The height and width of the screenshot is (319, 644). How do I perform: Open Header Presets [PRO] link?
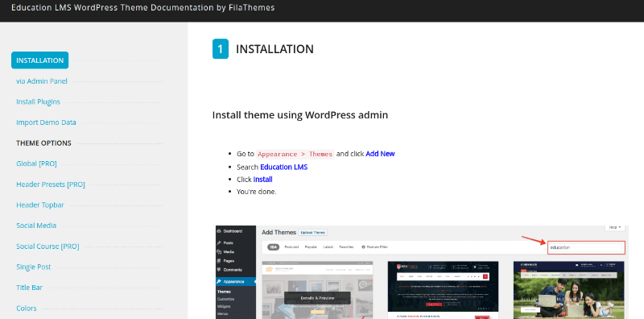click(51, 184)
